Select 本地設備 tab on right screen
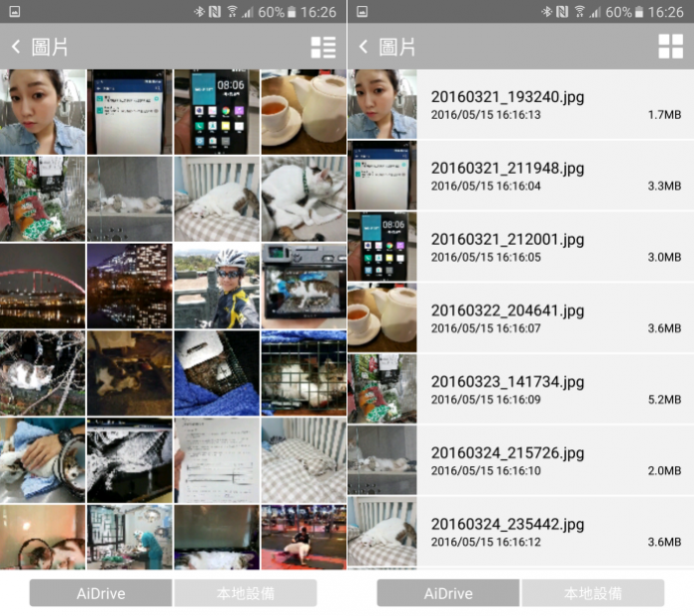Screen dimensions: 694x616 click(593, 593)
